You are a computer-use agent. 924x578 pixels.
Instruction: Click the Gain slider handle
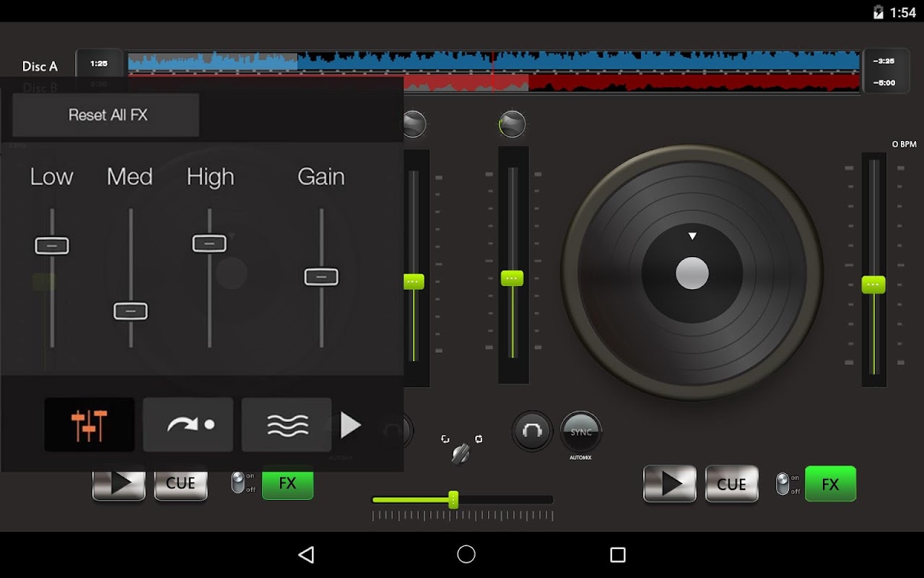pyautogui.click(x=321, y=277)
